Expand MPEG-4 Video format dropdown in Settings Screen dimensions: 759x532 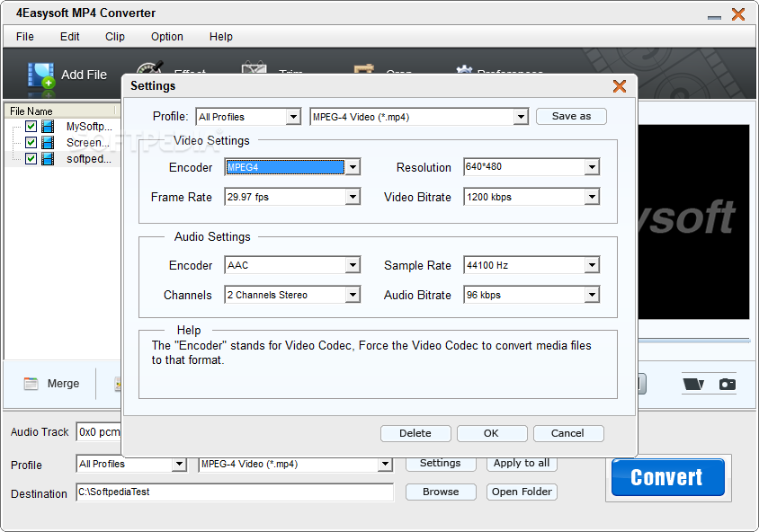[521, 117]
